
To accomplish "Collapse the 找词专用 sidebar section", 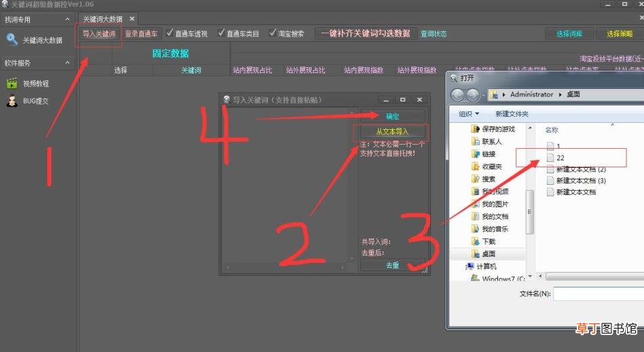I will pos(67,19).
